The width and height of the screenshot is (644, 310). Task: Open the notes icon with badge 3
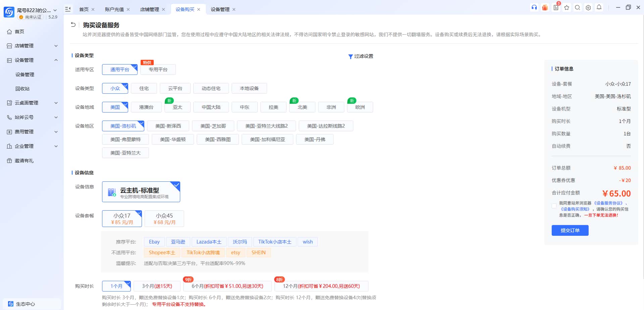pyautogui.click(x=556, y=7)
